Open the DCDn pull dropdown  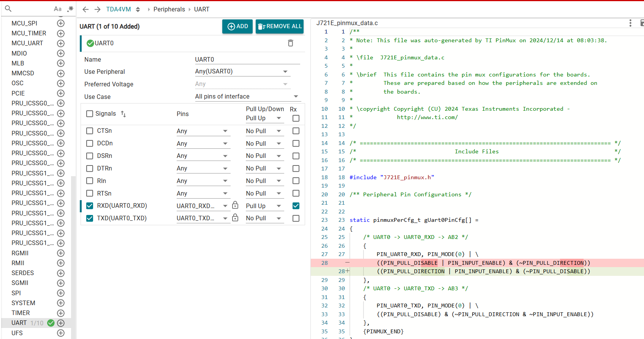264,144
